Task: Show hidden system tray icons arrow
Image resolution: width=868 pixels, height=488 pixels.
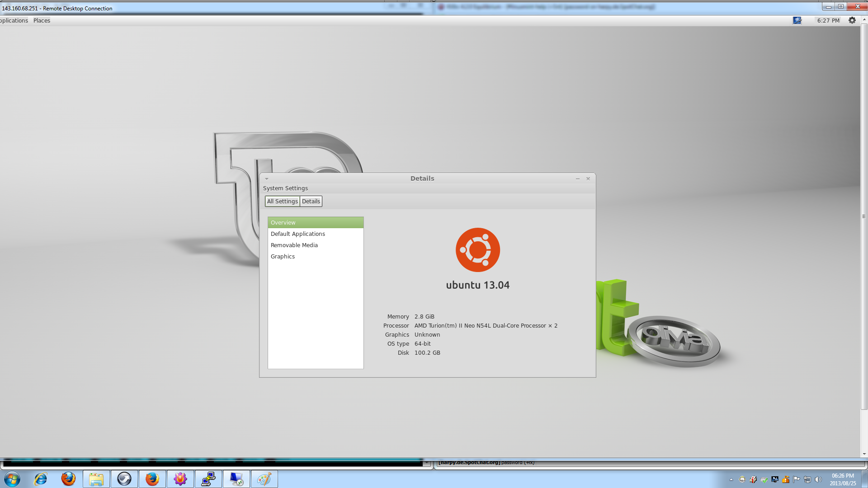Action: tap(731, 479)
